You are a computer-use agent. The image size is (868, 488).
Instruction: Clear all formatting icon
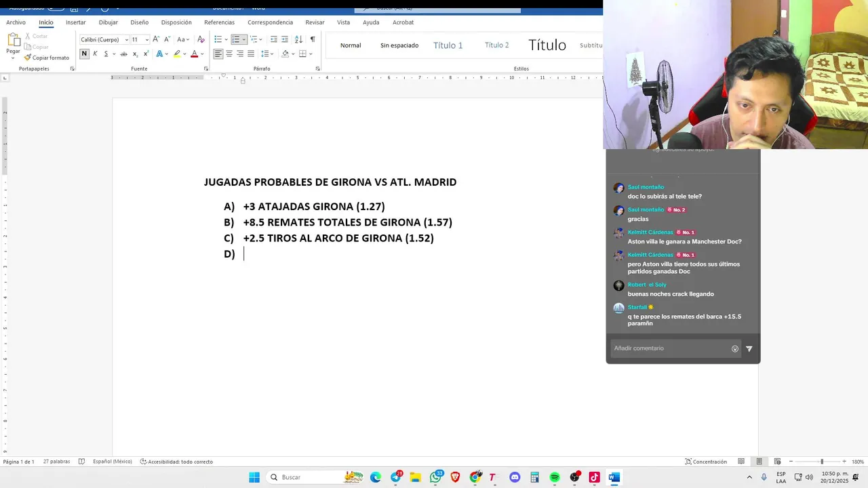[201, 39]
